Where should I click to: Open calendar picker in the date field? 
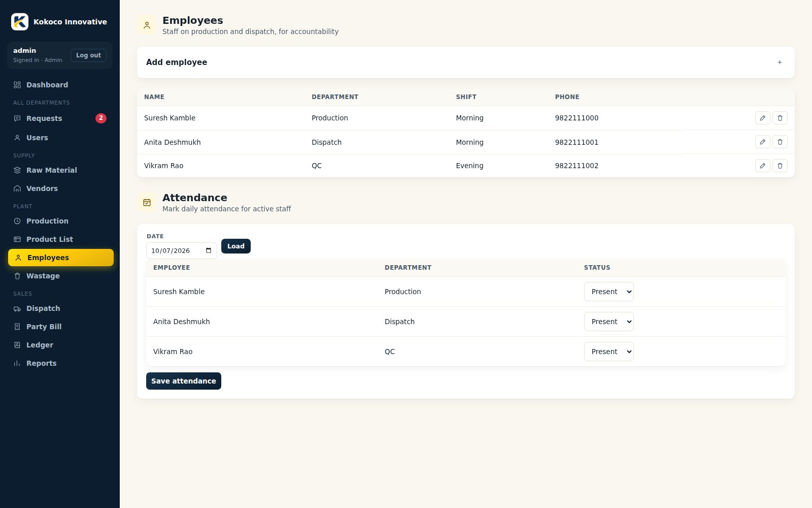point(209,250)
